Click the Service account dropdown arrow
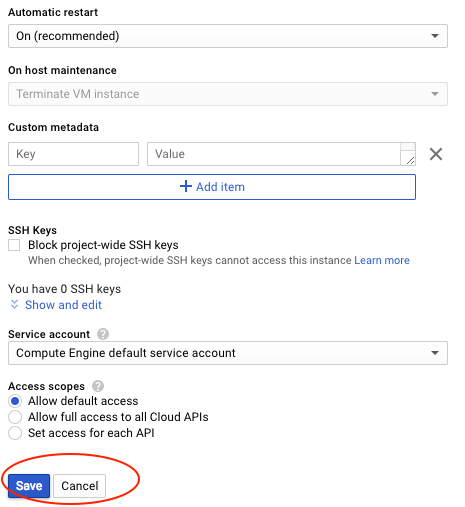Screen dimensions: 465x507 tap(435, 353)
